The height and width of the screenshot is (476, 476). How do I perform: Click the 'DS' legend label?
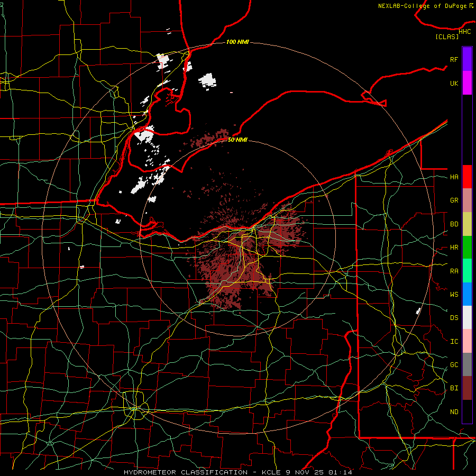tap(454, 318)
